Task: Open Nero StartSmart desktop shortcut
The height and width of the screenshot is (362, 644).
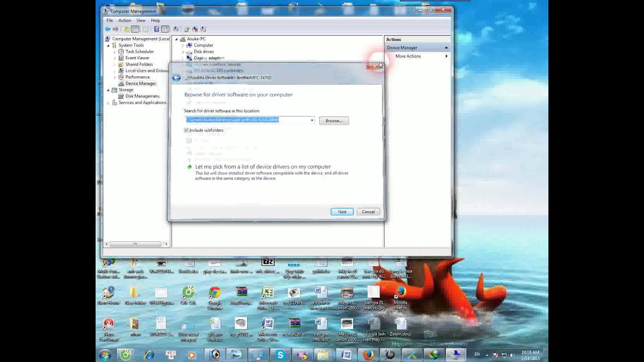Action: pos(108,329)
